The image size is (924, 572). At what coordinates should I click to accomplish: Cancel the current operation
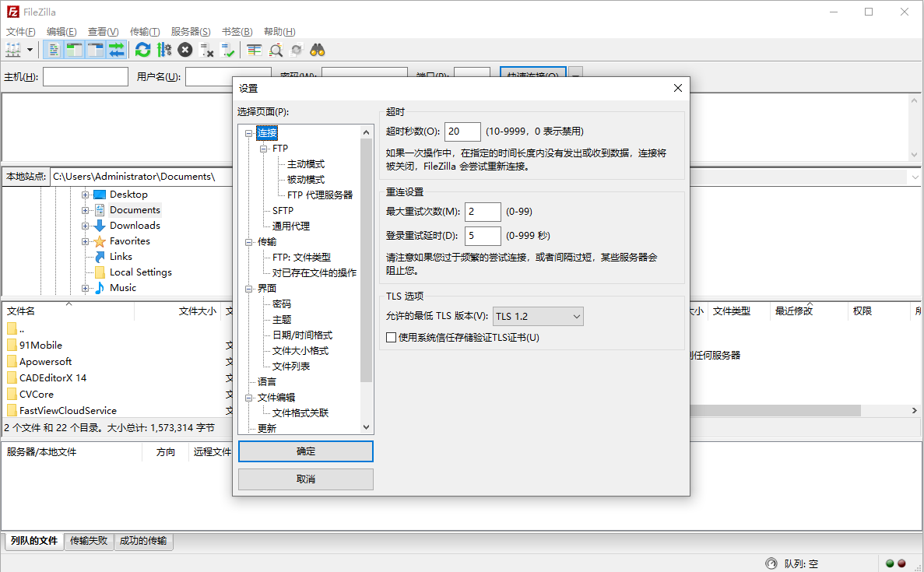tap(185, 49)
